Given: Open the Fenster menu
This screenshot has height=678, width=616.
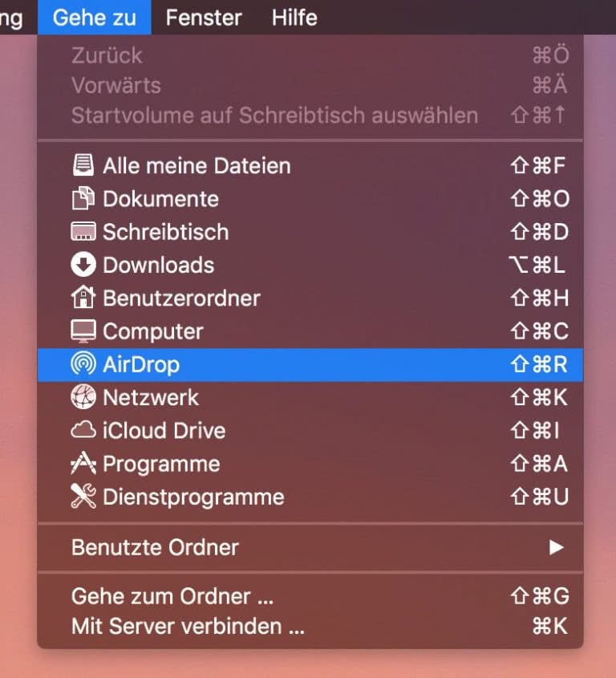Looking at the screenshot, I should (x=203, y=18).
